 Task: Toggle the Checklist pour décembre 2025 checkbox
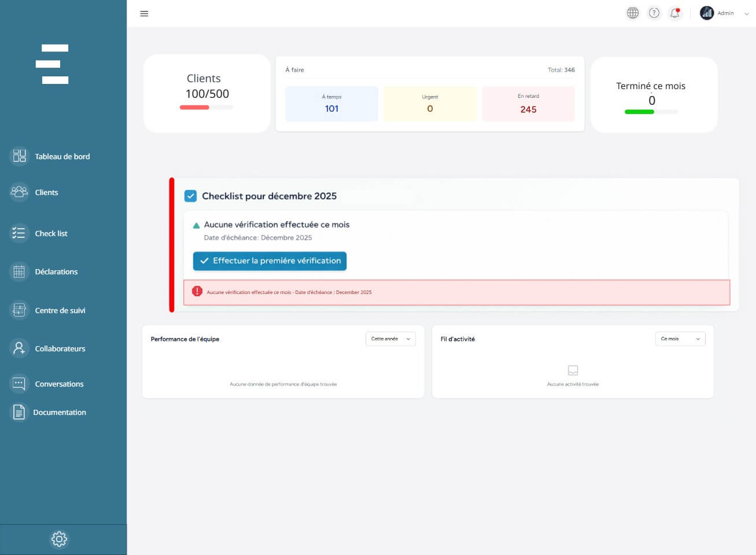click(190, 196)
